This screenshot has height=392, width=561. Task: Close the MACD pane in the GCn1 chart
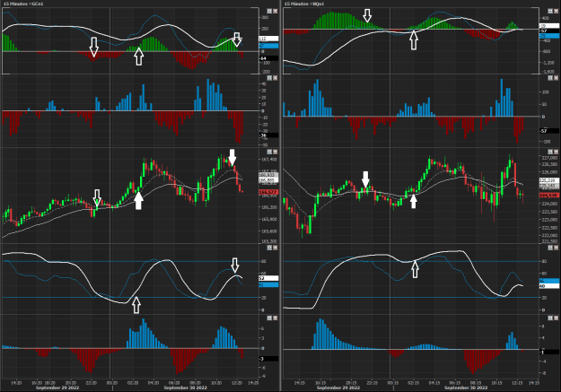(276, 11)
